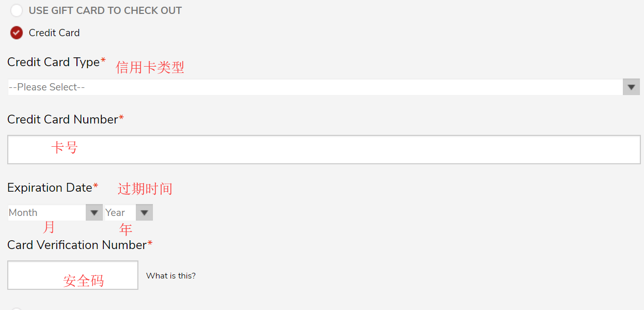This screenshot has height=310, width=644.
Task: Click the red "过期时间" annotation
Action: tap(145, 189)
